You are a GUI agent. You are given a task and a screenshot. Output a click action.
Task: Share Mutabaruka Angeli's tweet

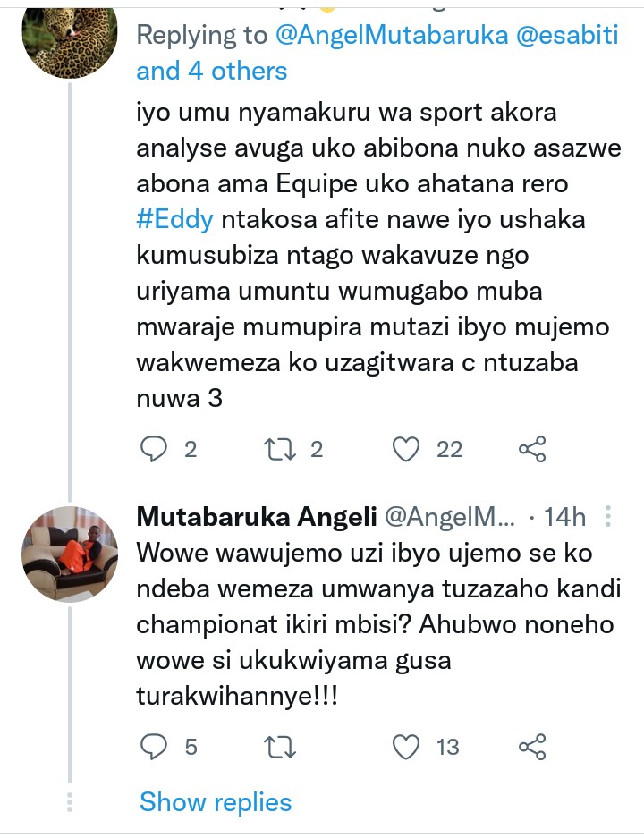[532, 746]
